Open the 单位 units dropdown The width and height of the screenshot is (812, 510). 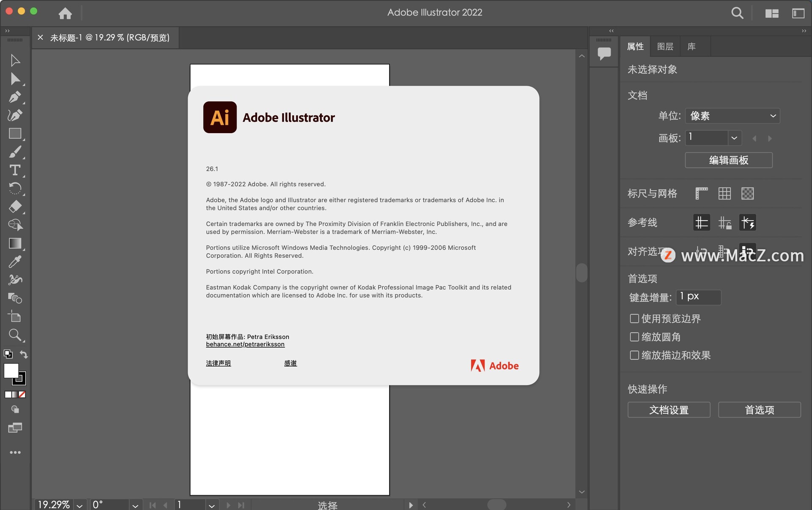click(x=732, y=116)
